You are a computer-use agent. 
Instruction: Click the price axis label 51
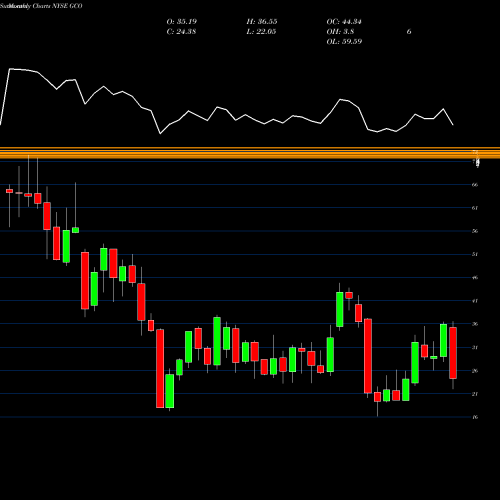pos(475,254)
